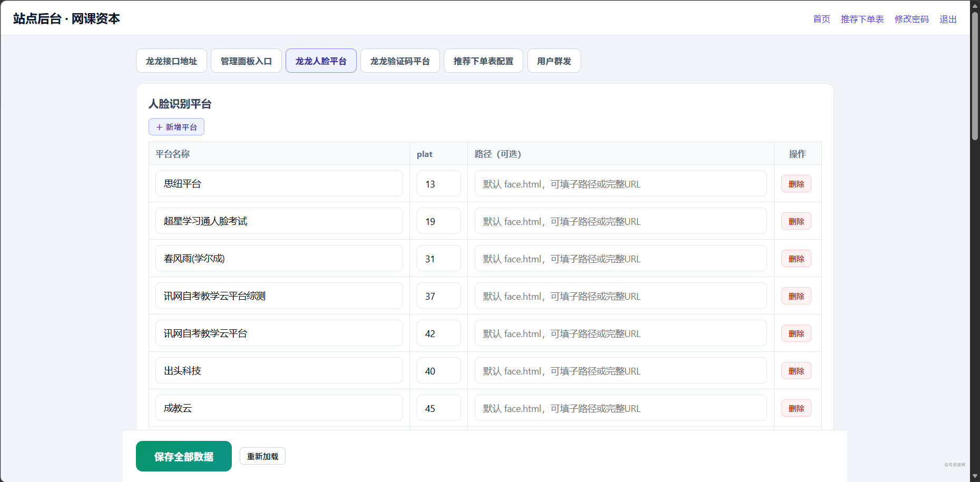Delete the 成教云 row

[x=796, y=408]
